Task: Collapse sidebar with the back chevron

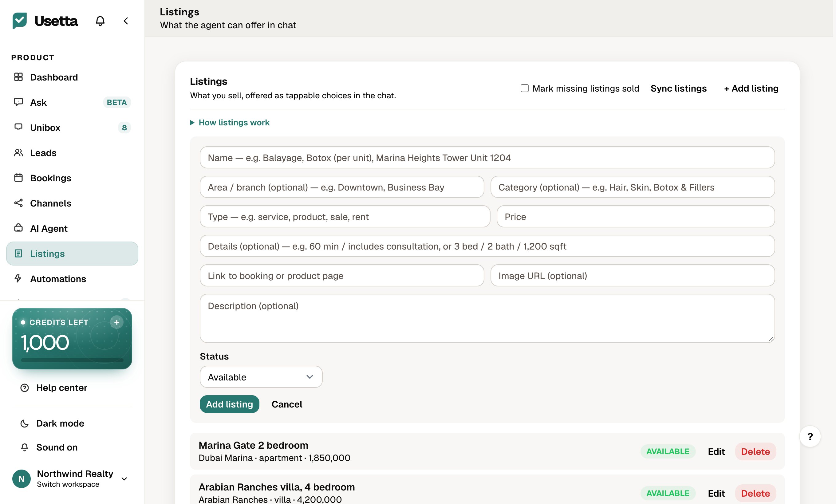Action: [x=126, y=21]
